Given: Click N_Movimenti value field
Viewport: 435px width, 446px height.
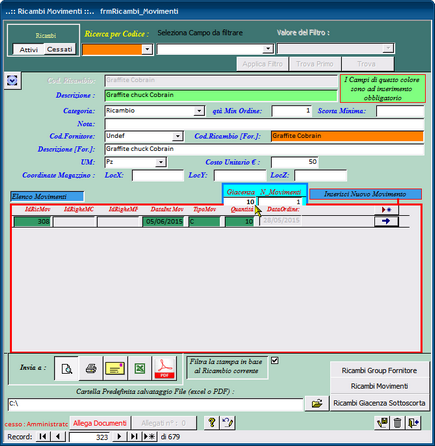Looking at the screenshot, I should click(280, 202).
